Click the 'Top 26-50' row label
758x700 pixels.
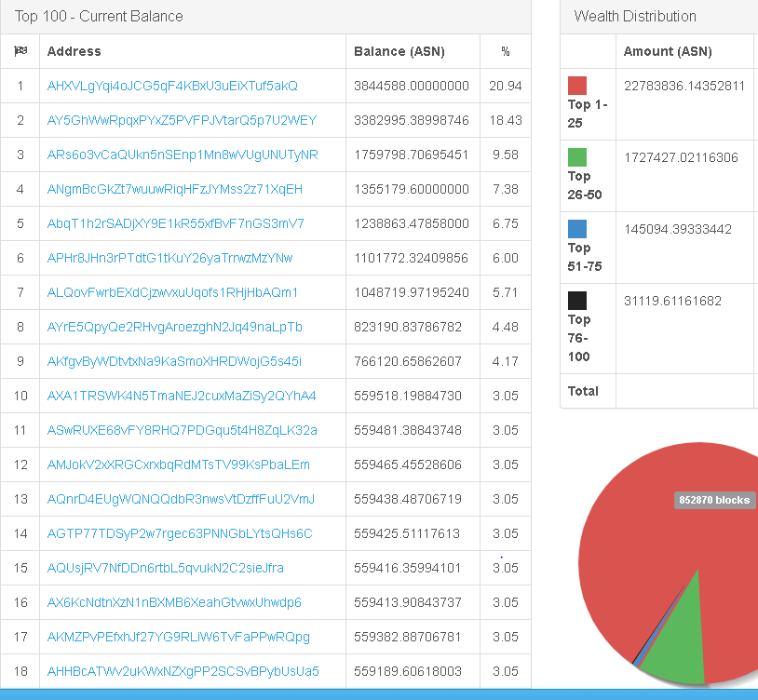point(585,185)
